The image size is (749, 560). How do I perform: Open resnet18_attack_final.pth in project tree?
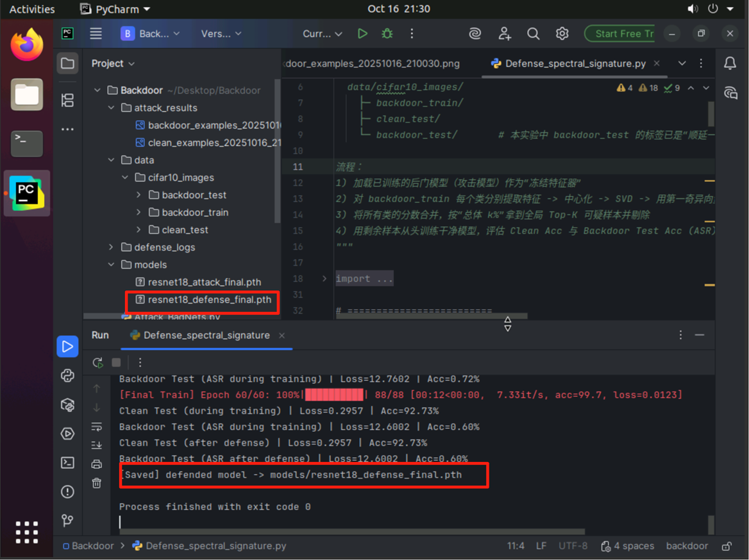(x=204, y=282)
